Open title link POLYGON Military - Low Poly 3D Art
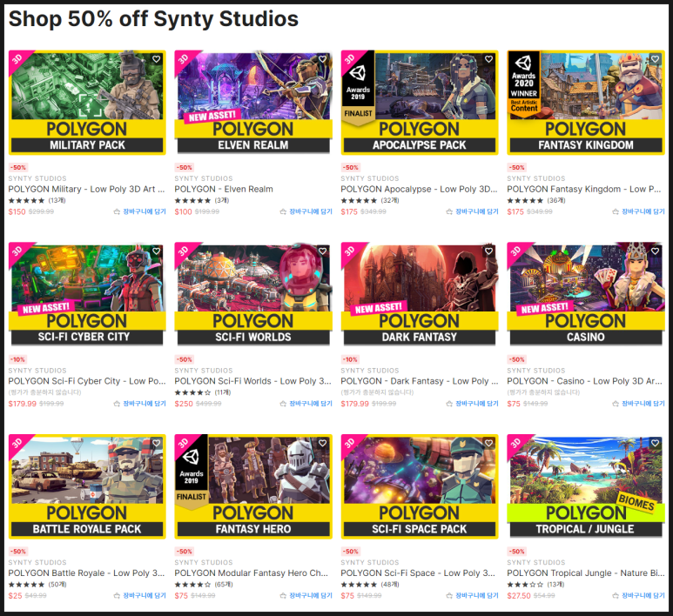The width and height of the screenshot is (673, 616). pyautogui.click(x=86, y=189)
